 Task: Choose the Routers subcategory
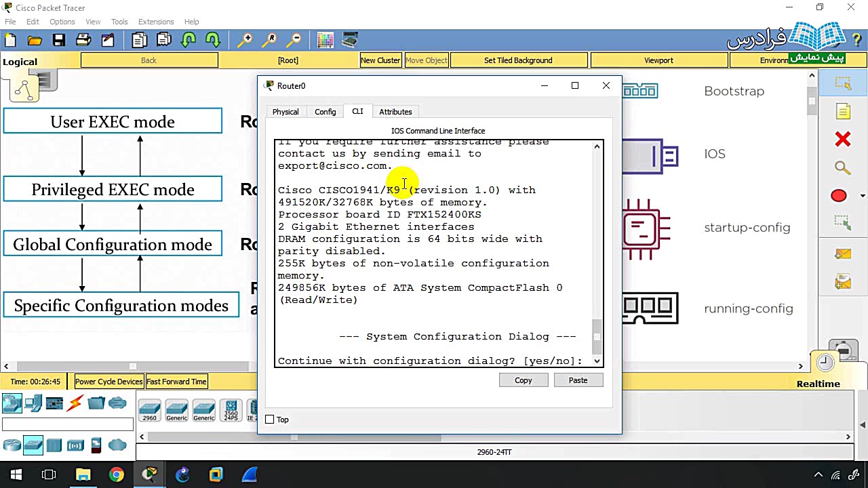12,445
